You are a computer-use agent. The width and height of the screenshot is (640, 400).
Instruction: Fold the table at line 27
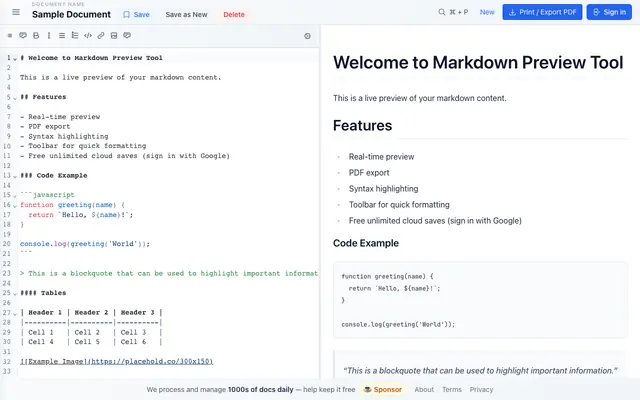tap(15, 313)
